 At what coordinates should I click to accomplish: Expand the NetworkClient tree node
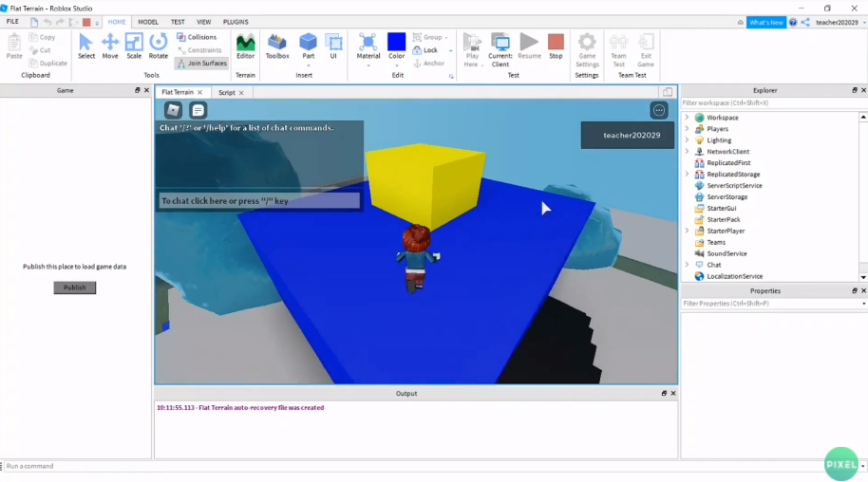[x=687, y=151]
